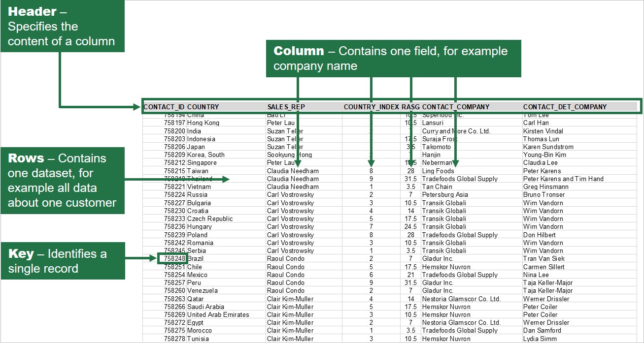644x343 pixels.
Task: Click the CONTACT_ID column header
Action: click(164, 107)
